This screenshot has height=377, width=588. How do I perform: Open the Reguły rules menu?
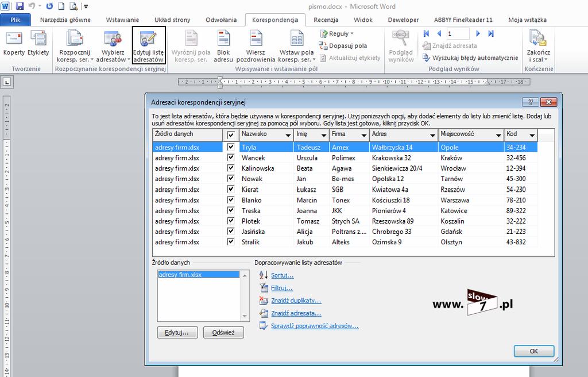pos(336,34)
